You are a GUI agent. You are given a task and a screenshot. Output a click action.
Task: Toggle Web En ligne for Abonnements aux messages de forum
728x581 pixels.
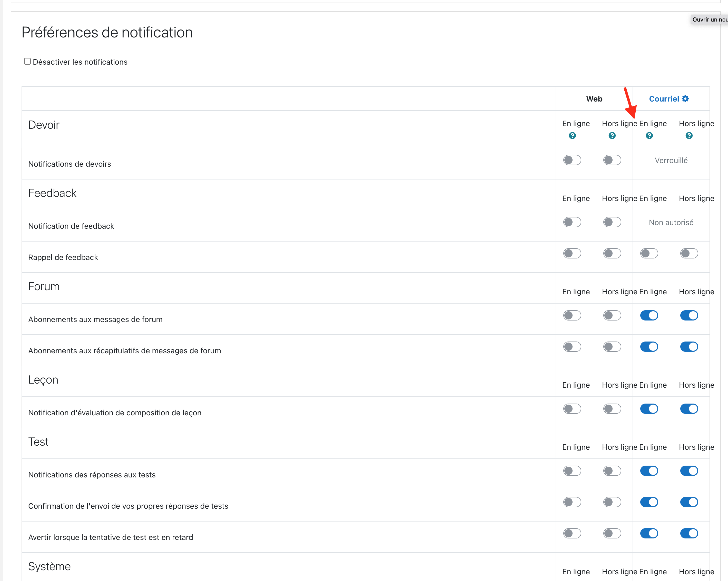click(x=572, y=315)
